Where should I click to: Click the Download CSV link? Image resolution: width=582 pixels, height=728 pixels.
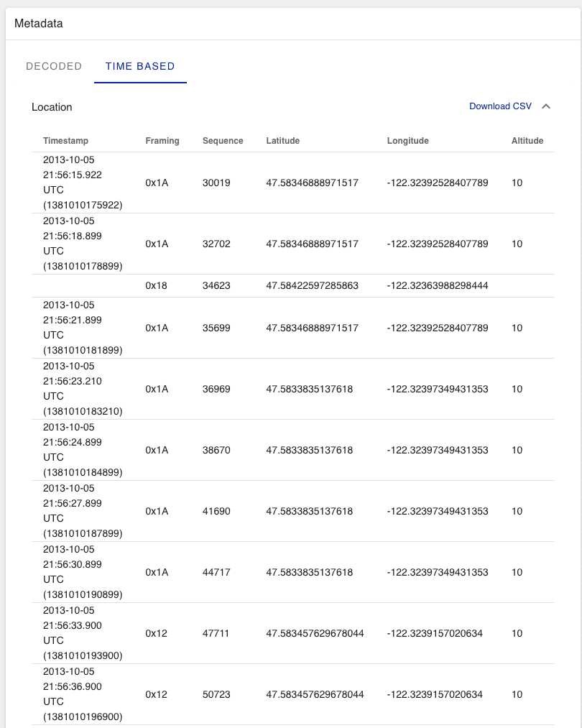pos(500,106)
